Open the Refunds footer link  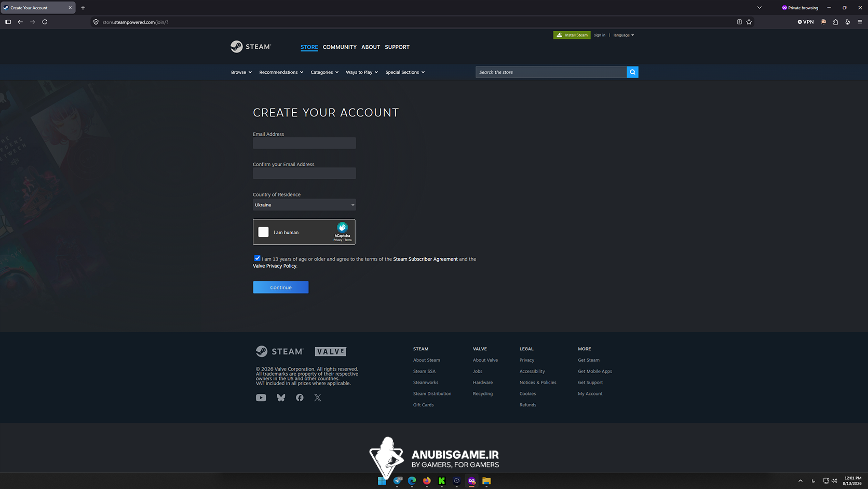pyautogui.click(x=528, y=405)
